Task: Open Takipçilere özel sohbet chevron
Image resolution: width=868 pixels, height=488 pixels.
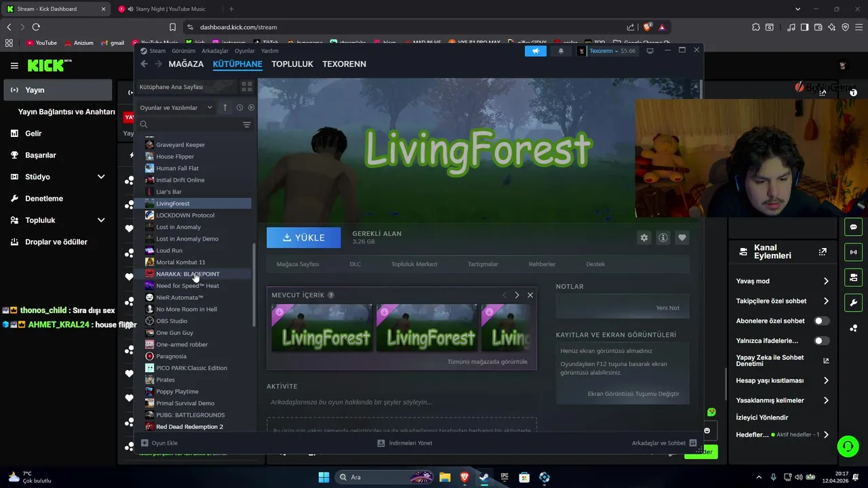Action: point(826,301)
